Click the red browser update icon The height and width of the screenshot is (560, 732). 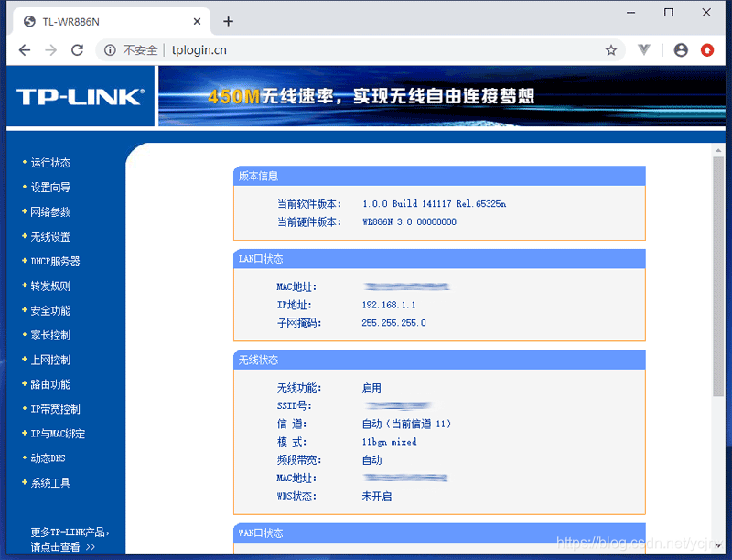[707, 50]
